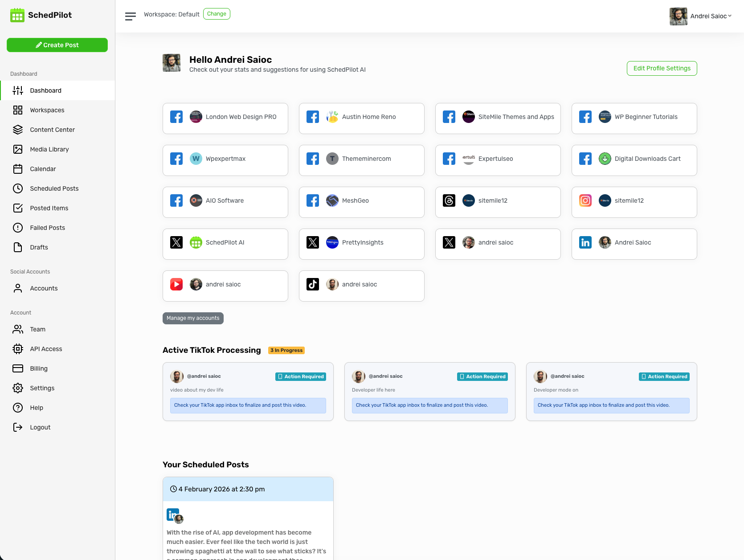Open the London Web Design PRO card
This screenshot has height=560, width=744.
point(225,119)
